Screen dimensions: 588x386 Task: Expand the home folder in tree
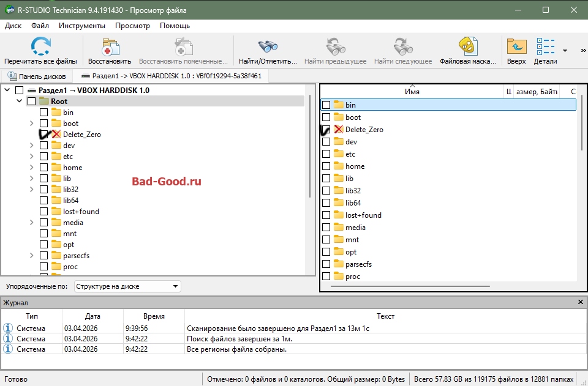point(32,168)
